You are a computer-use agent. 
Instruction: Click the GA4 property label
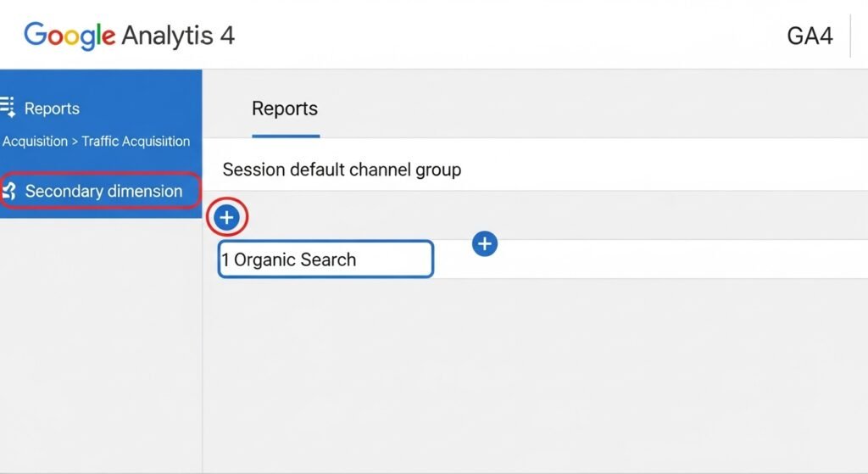tap(810, 36)
